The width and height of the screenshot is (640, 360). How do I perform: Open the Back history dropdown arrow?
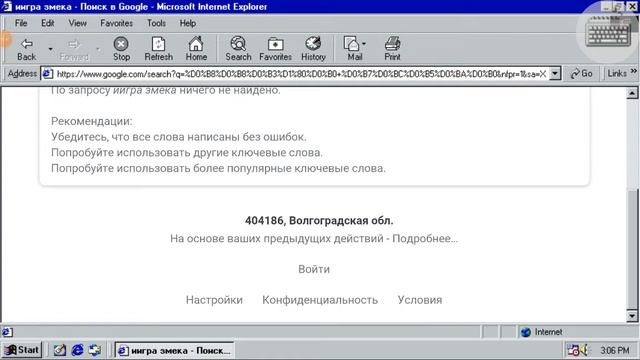click(51, 49)
